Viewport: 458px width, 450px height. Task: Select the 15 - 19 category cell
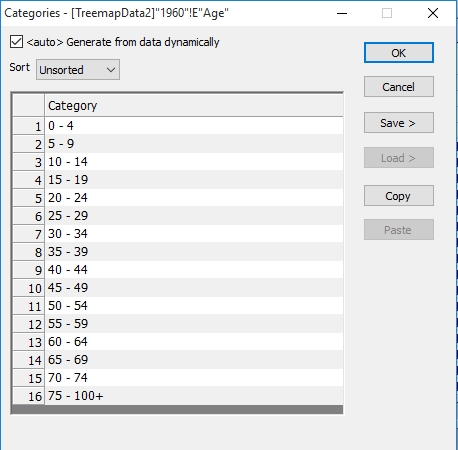(194, 180)
